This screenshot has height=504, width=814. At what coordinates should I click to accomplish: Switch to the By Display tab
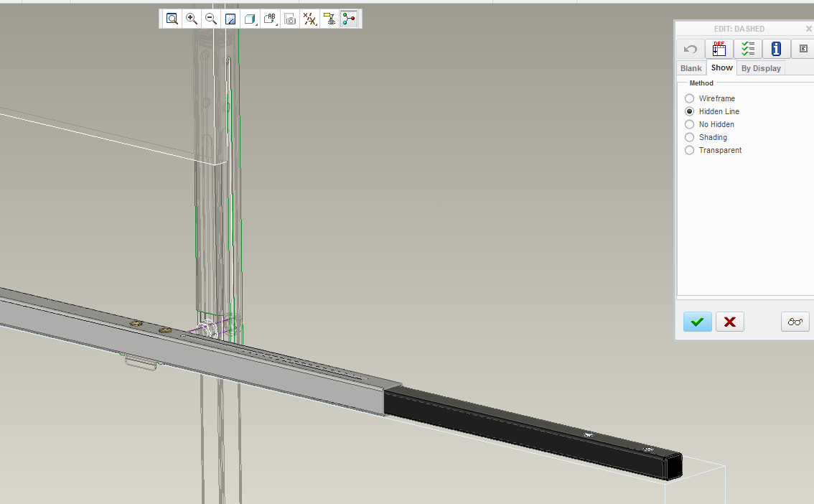click(761, 68)
